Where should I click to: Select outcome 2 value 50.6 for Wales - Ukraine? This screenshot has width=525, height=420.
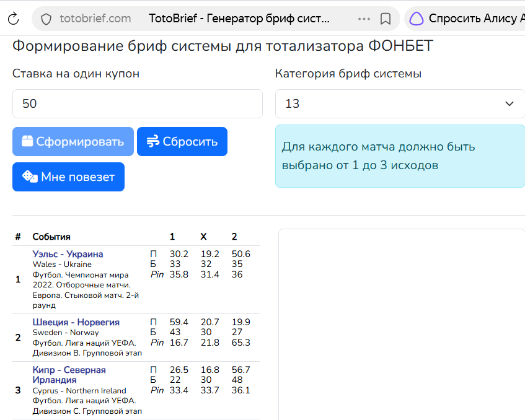click(241, 254)
